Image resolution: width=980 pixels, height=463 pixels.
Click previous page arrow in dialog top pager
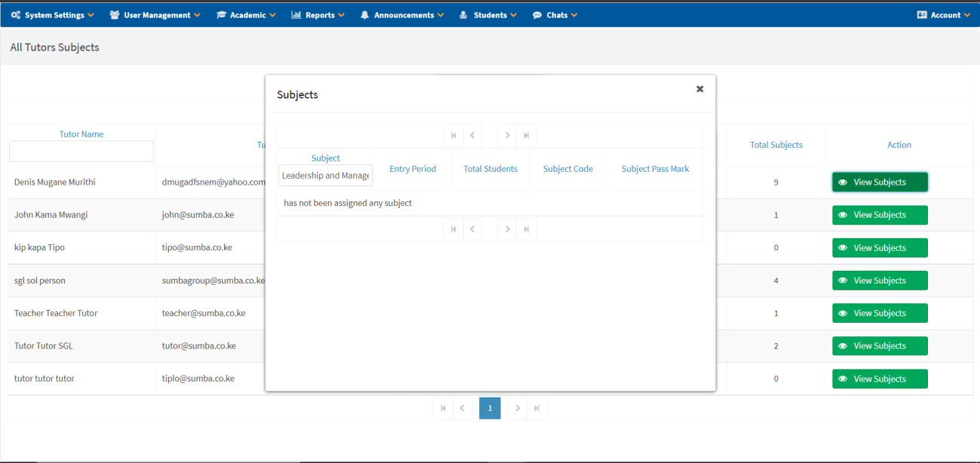(472, 136)
